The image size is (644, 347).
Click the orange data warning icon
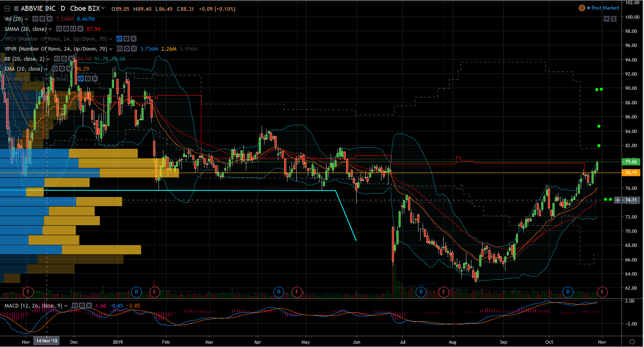(x=582, y=8)
